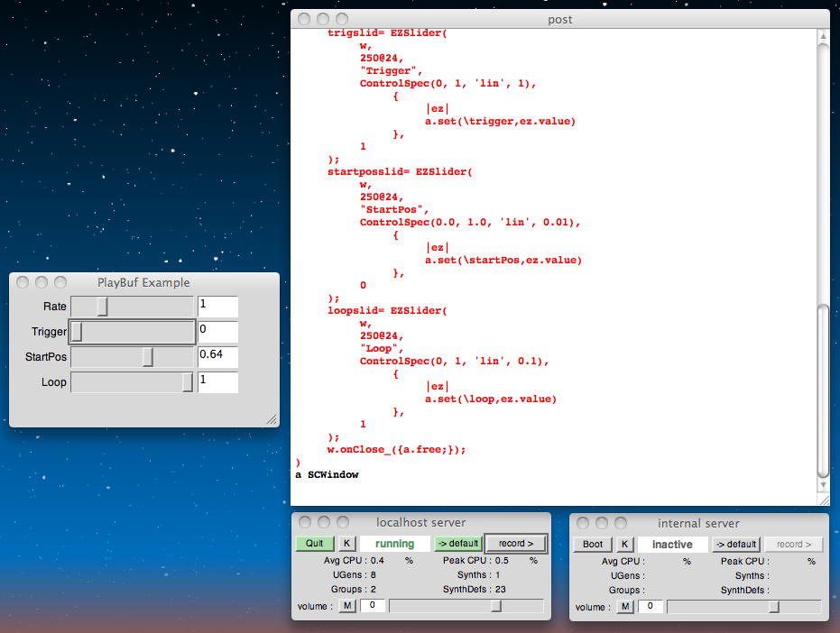Click the PlayBuf Example window resize grip

(x=272, y=419)
